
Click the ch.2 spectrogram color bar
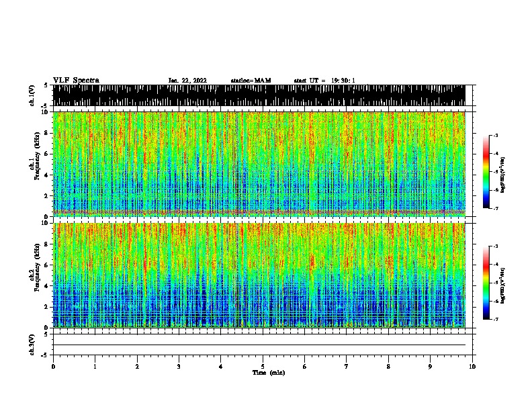point(486,283)
